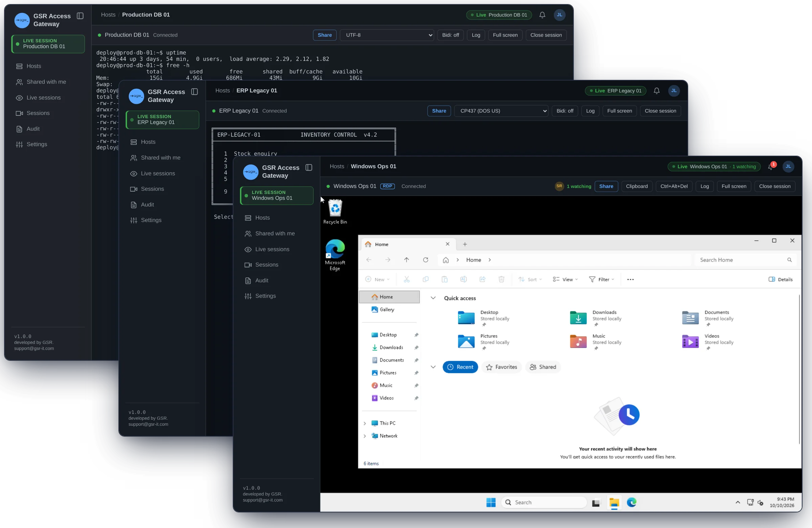Click Task View icon on taskbar
812x528 pixels.
tap(596, 502)
